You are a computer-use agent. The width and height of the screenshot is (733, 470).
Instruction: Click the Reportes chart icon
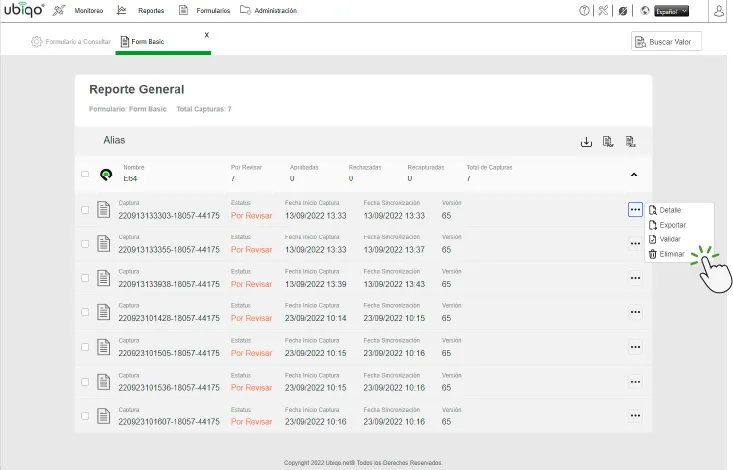pyautogui.click(x=122, y=10)
